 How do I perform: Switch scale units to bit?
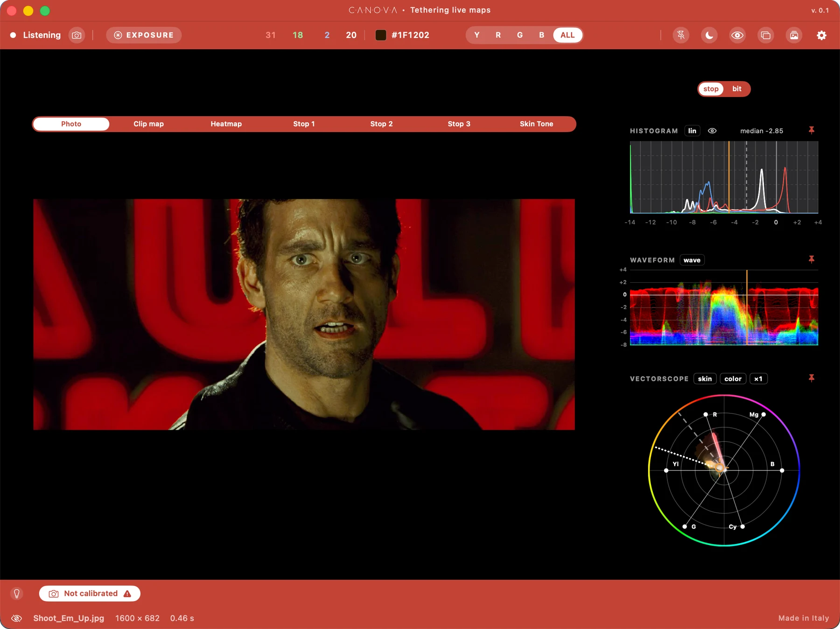coord(737,89)
